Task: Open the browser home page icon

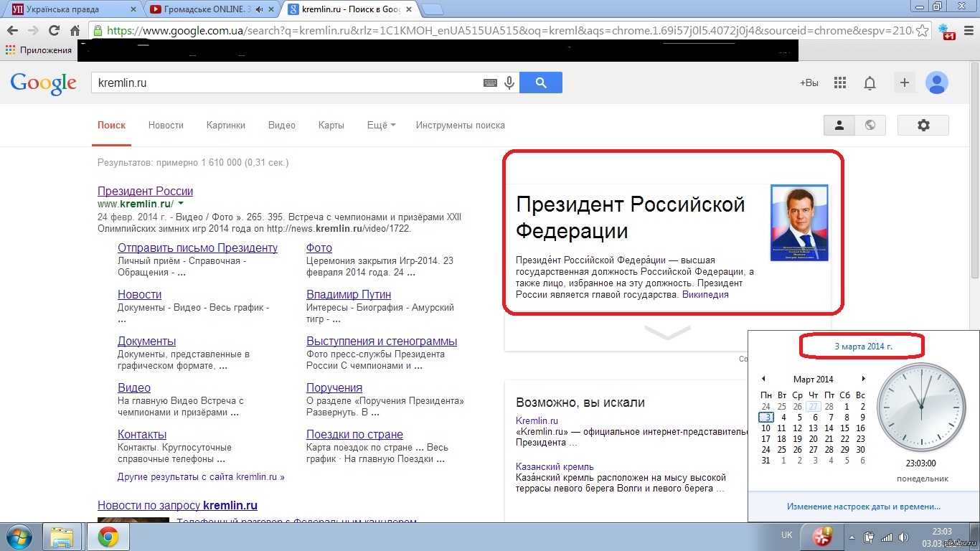Action: coord(75,31)
